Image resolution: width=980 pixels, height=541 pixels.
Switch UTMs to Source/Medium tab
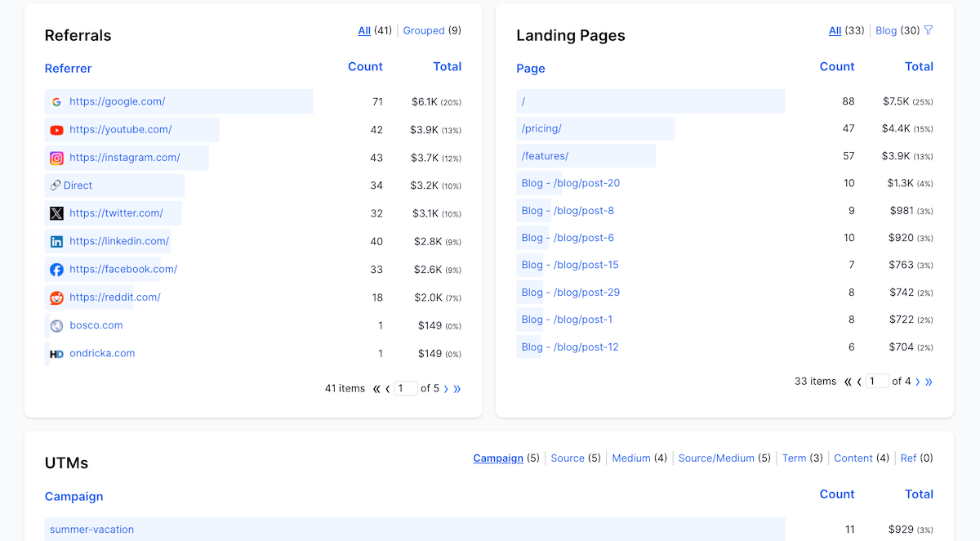(x=716, y=458)
